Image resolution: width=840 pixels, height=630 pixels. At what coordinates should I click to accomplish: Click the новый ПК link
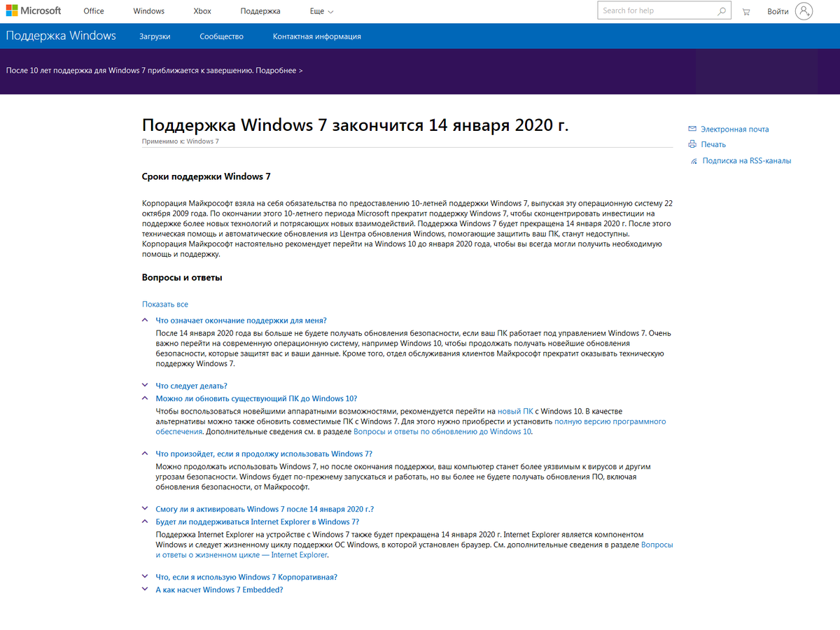tap(515, 411)
